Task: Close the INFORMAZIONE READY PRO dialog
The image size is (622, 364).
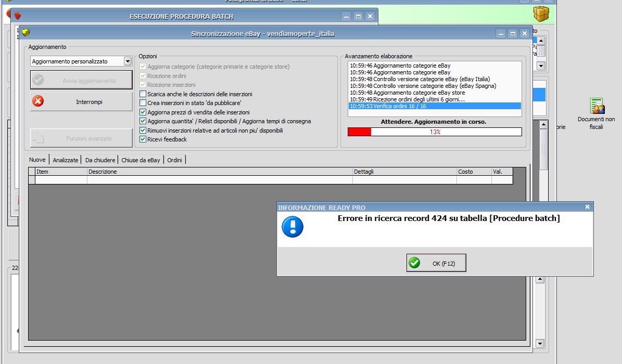Action: pyautogui.click(x=587, y=207)
